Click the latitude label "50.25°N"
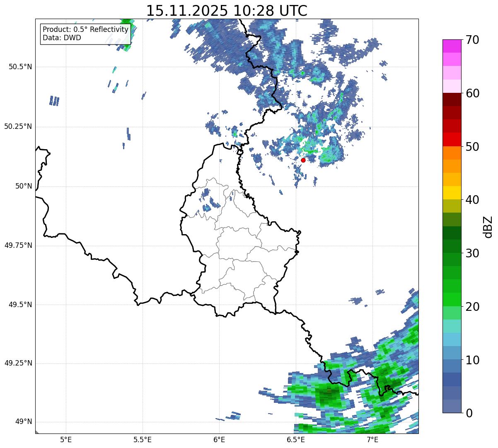This screenshot has height=448, width=498. 18,126
